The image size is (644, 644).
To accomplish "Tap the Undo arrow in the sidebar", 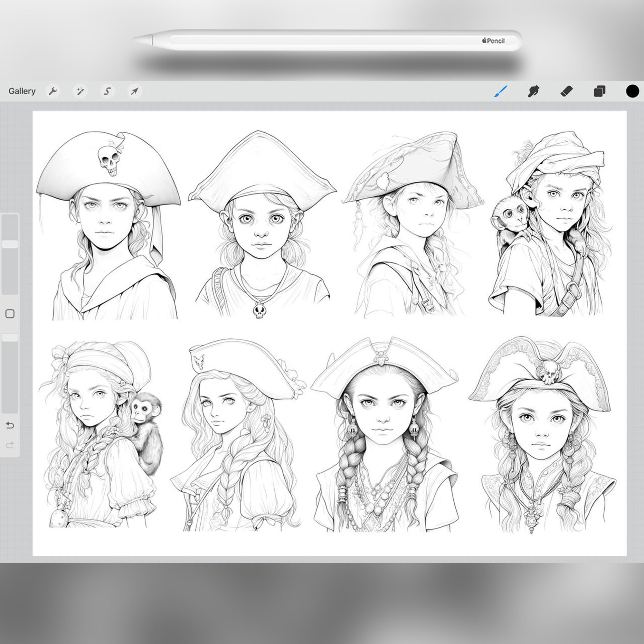I will point(10,425).
